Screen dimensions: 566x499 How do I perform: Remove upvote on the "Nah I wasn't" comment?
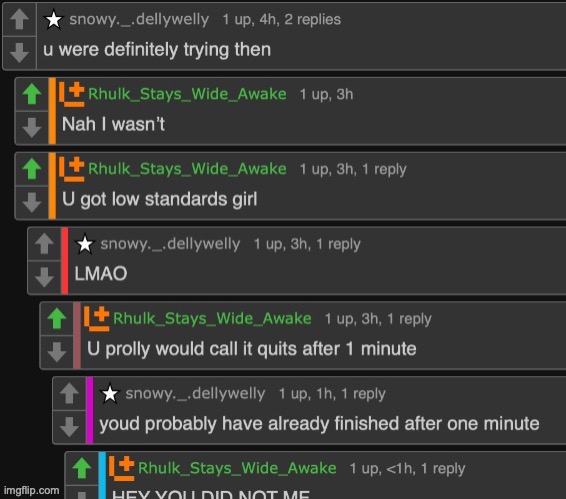click(32, 94)
